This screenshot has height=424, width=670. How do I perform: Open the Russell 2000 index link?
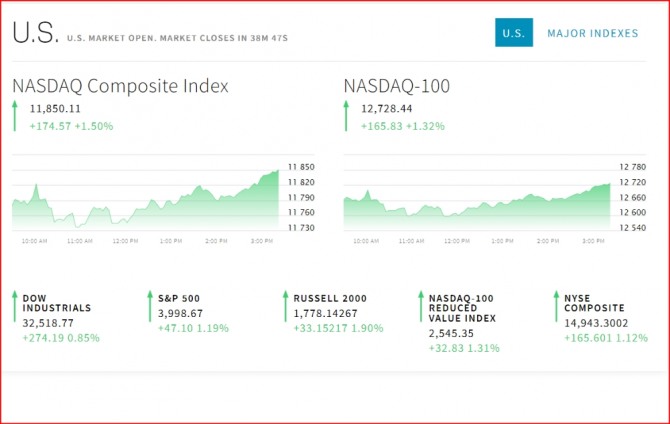coord(330,298)
